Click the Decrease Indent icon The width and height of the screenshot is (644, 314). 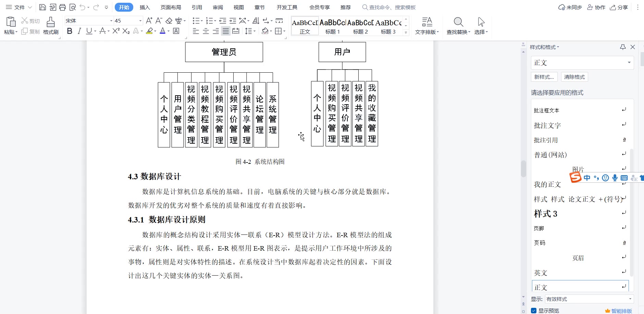point(223,21)
